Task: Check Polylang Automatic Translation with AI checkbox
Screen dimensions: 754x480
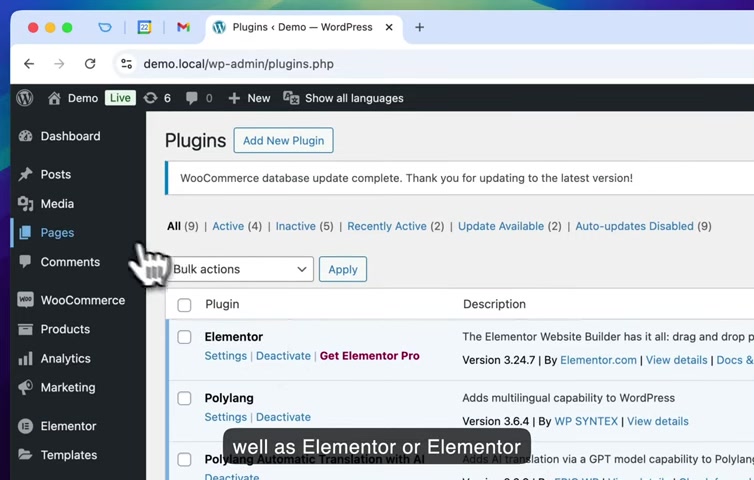Action: coord(184,459)
